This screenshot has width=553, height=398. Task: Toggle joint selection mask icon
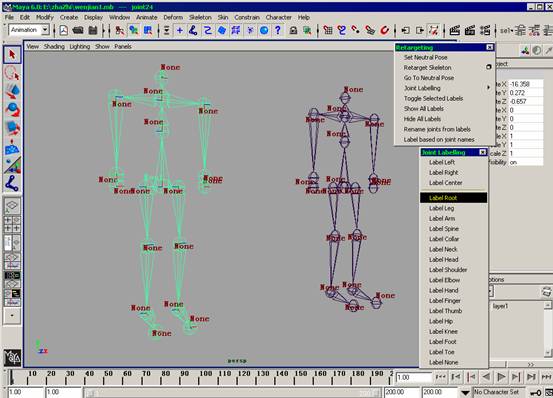pos(193,30)
